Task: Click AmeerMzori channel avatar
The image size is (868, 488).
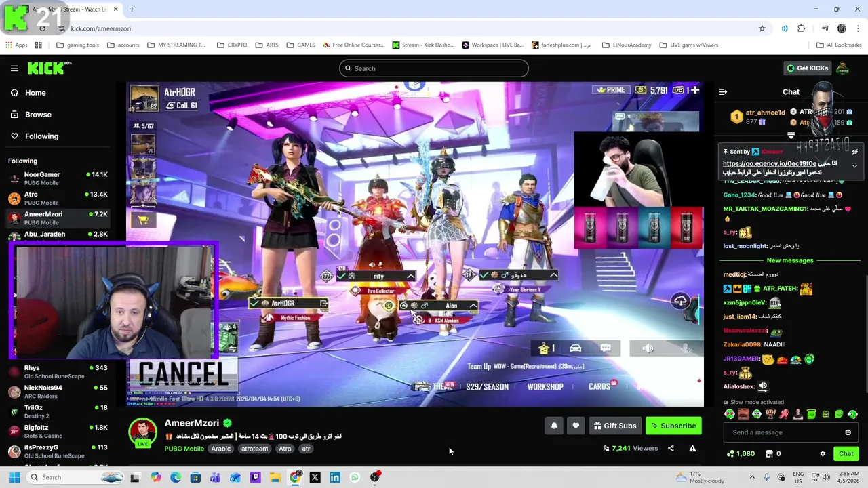Action: 142,432
